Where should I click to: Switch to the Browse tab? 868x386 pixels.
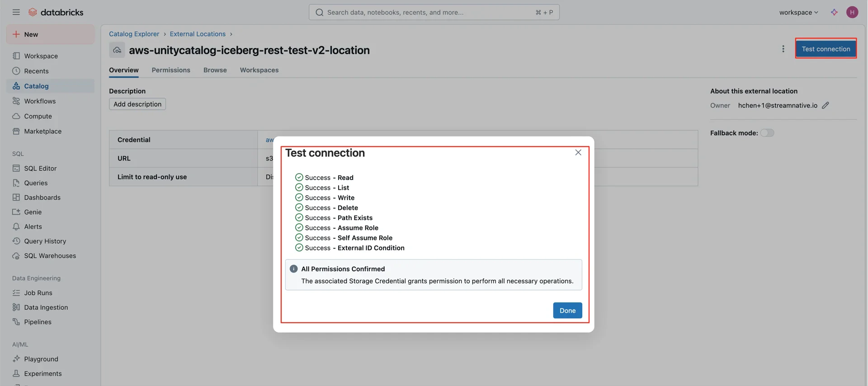pyautogui.click(x=215, y=70)
